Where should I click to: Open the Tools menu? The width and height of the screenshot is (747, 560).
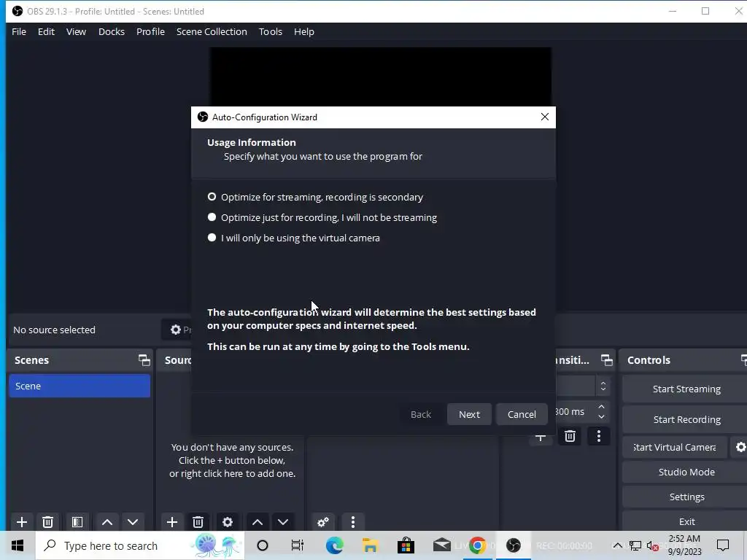[271, 31]
